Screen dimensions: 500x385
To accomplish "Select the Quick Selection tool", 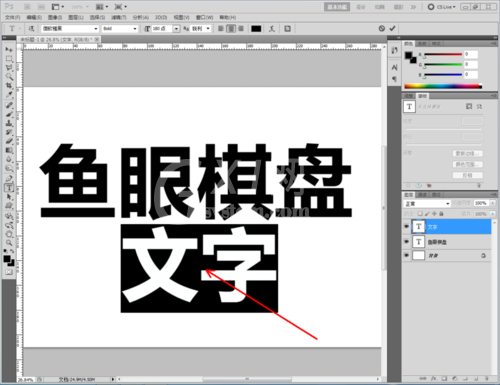I will (9, 77).
